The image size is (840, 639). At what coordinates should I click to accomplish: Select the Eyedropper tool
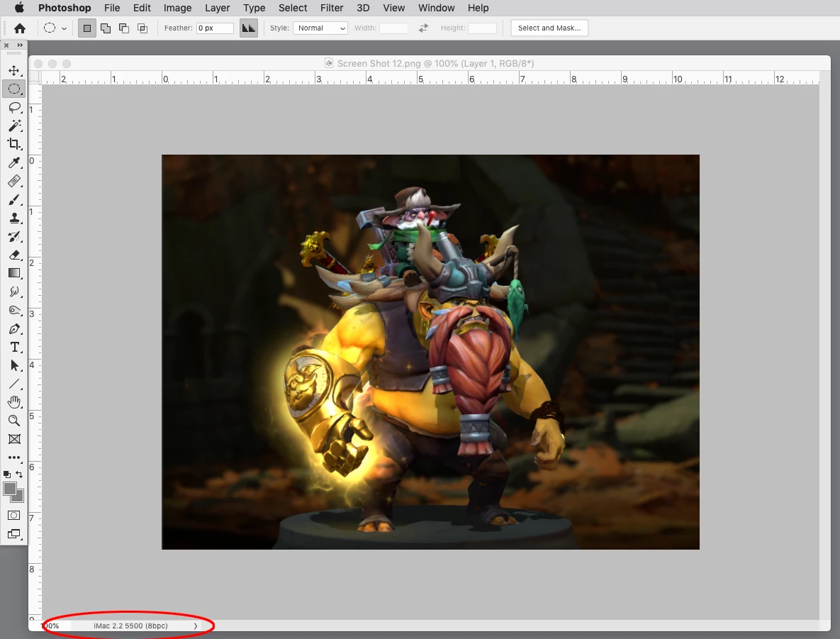click(x=14, y=162)
